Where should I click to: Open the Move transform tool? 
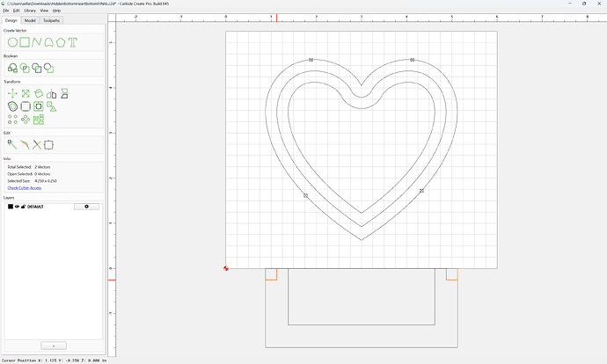(12, 93)
